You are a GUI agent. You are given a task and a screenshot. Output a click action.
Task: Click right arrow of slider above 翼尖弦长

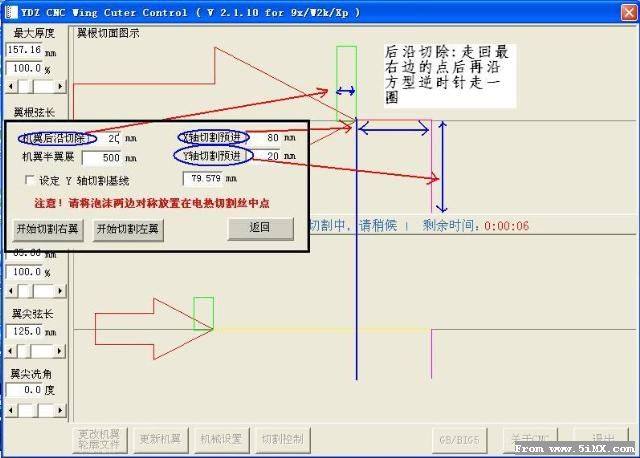point(60,291)
